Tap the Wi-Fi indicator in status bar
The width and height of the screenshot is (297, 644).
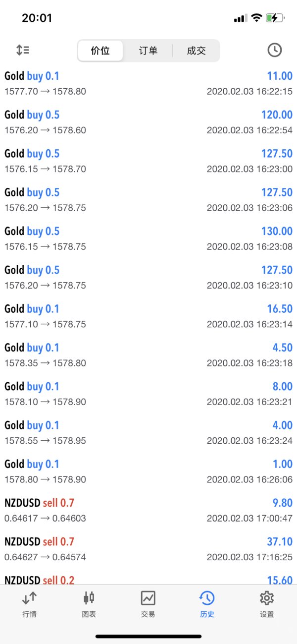256,18
